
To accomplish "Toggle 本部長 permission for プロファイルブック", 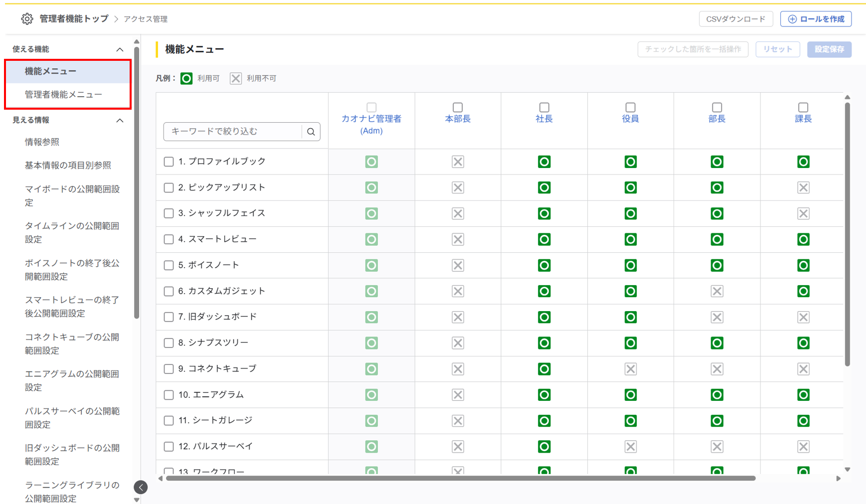I will coord(458,162).
